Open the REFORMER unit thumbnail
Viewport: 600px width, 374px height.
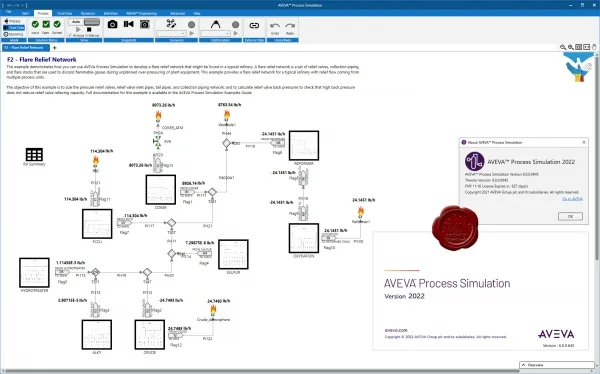pos(304,145)
